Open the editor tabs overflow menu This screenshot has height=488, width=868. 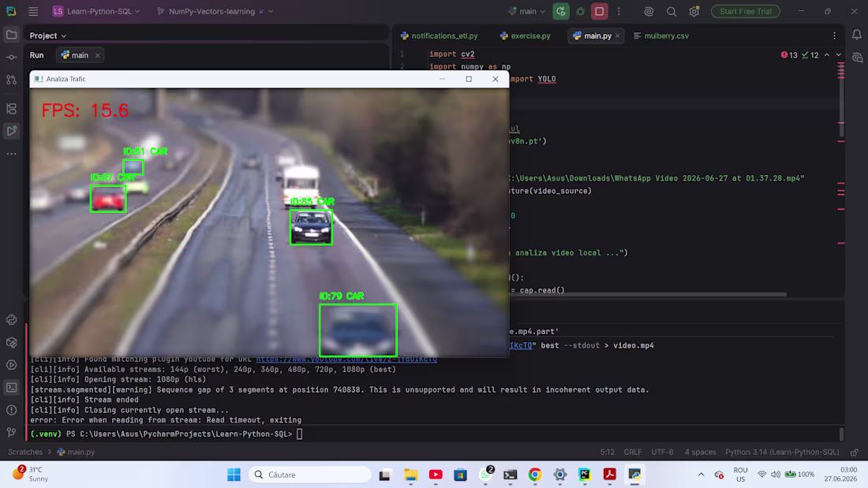(x=834, y=35)
